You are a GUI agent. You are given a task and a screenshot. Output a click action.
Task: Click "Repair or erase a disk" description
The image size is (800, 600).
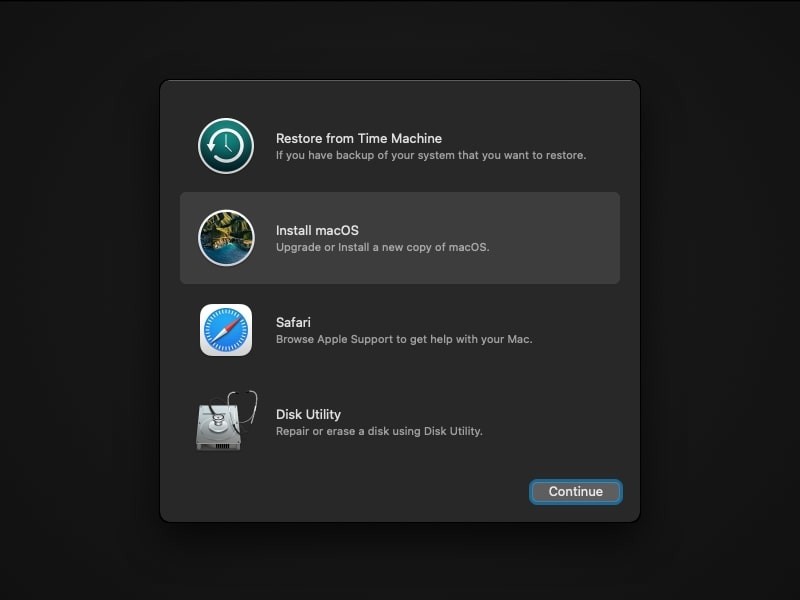379,431
